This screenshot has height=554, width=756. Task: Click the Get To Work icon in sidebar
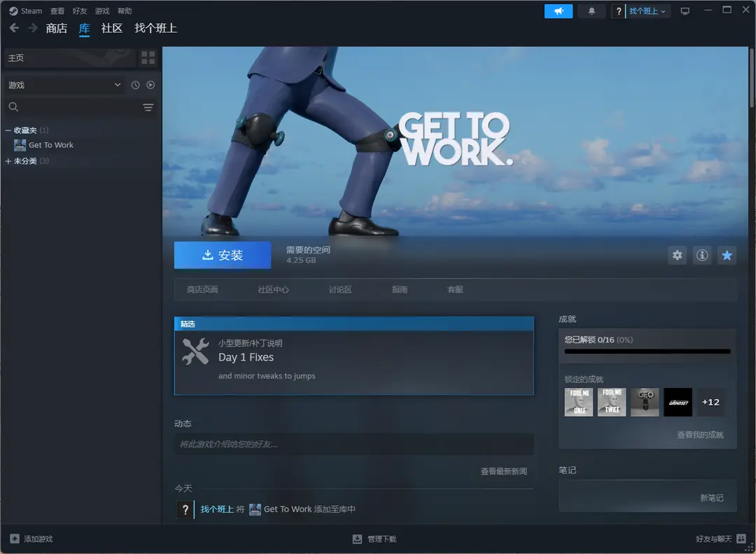pyautogui.click(x=20, y=145)
